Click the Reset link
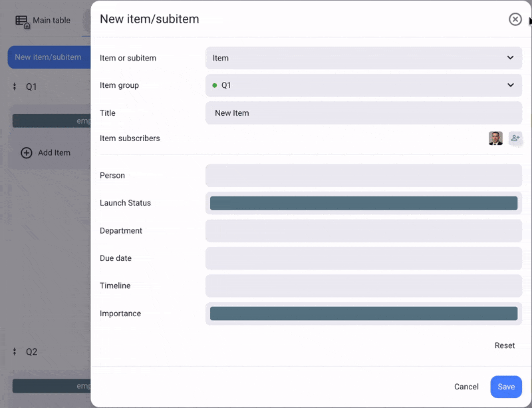The width and height of the screenshot is (532, 408). (x=504, y=345)
